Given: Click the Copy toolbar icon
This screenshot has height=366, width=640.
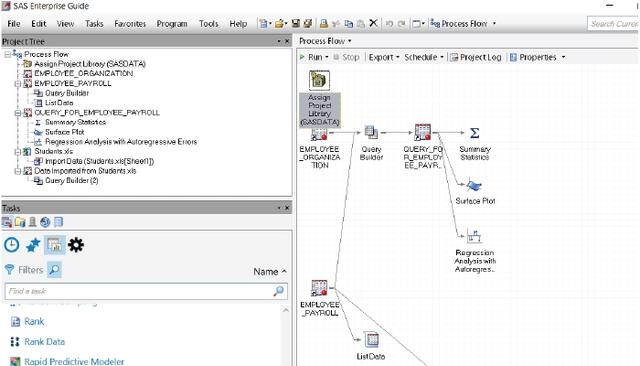Looking at the screenshot, I should [348, 24].
